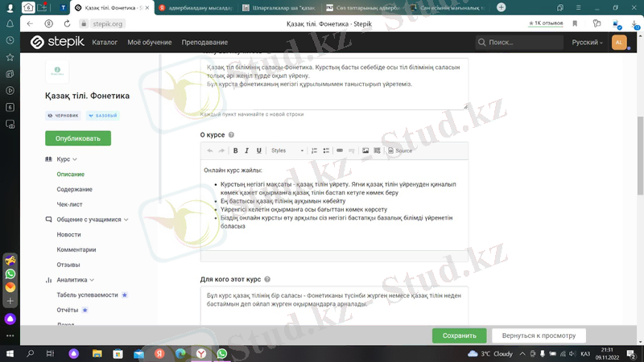Click the page vertical scrollbar
Screen dimensions: 644x362
pos(640,156)
